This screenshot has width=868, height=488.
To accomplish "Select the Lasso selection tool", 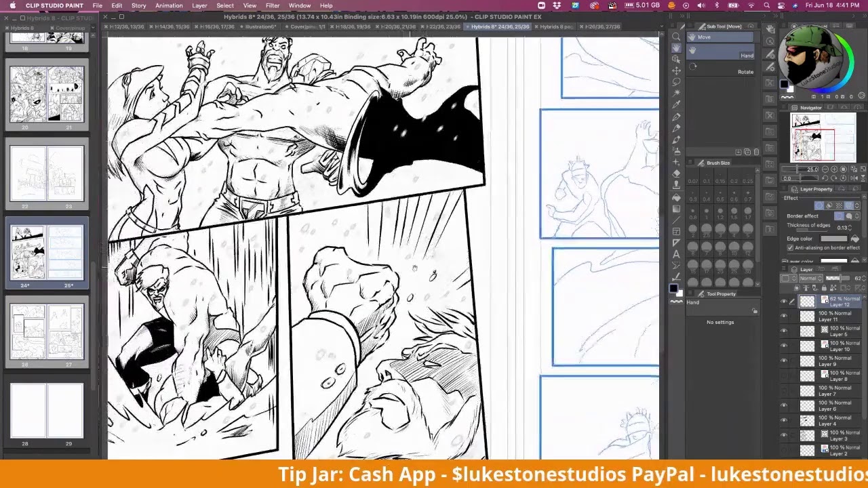I will click(676, 81).
